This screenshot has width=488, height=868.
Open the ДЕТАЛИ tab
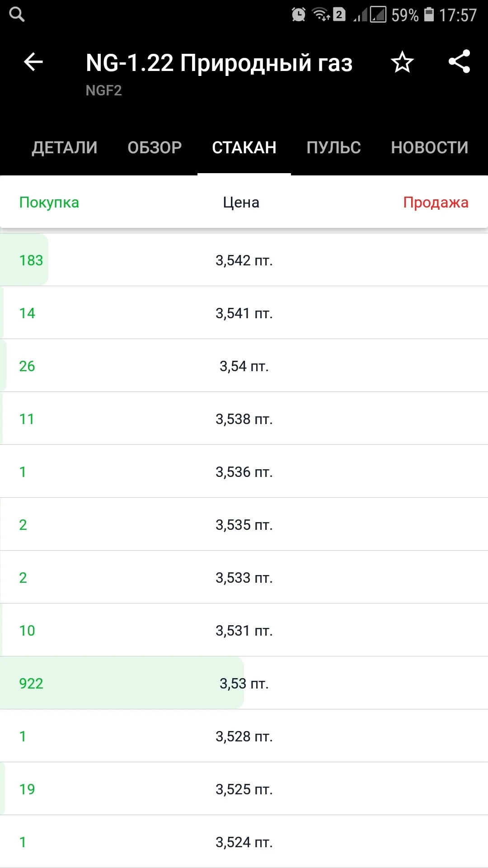[x=65, y=147]
